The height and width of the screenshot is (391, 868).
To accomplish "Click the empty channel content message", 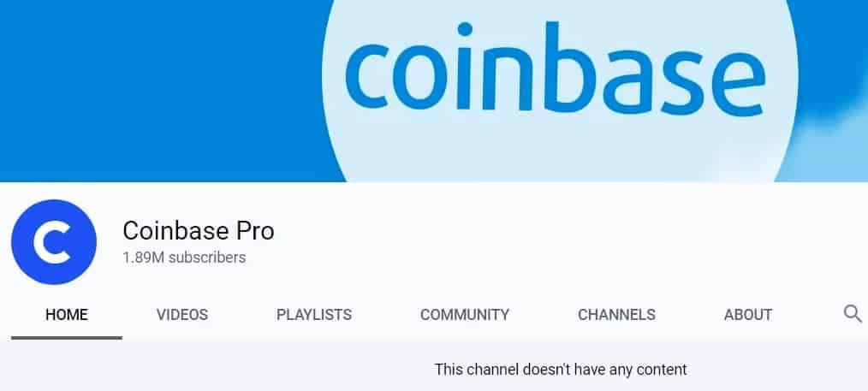I will click(560, 369).
